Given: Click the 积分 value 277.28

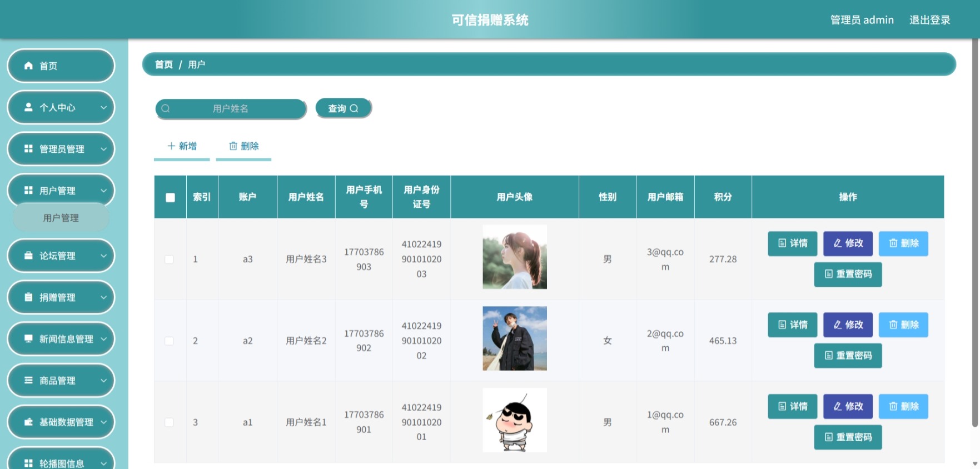Looking at the screenshot, I should (x=723, y=260).
